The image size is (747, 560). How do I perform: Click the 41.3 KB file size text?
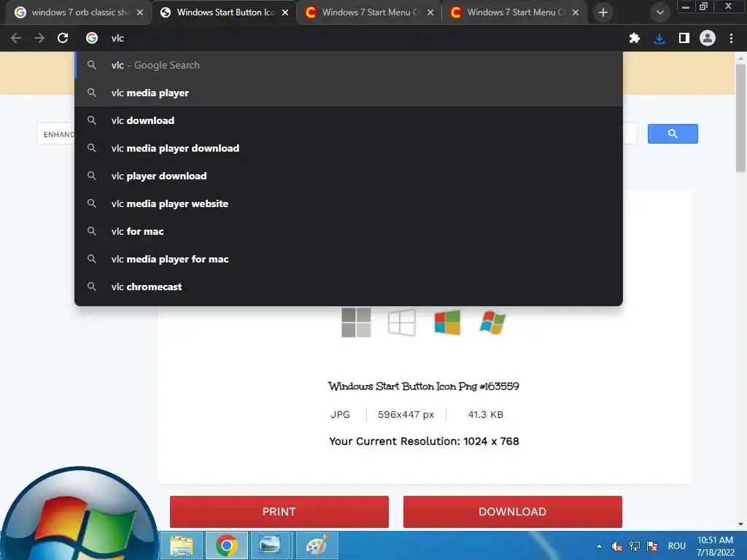click(485, 415)
